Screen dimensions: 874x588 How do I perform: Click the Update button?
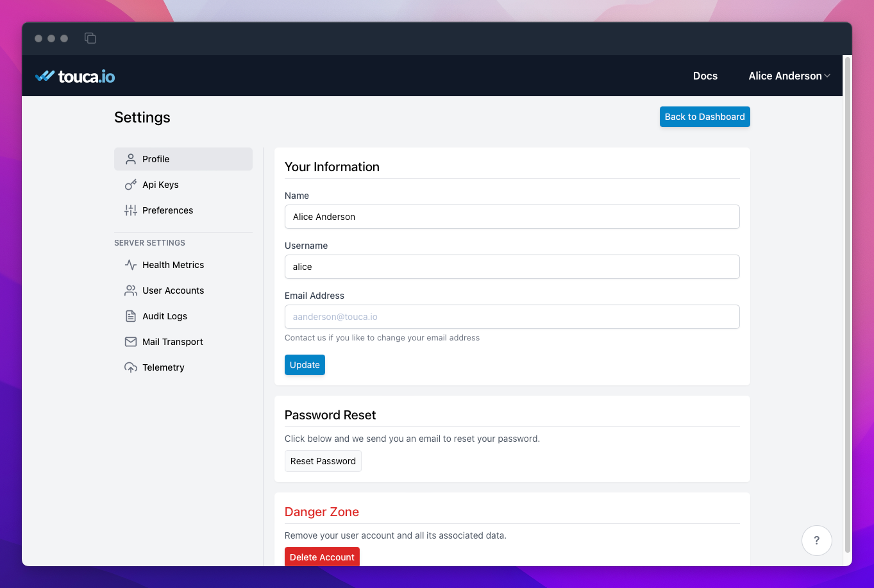tap(305, 365)
